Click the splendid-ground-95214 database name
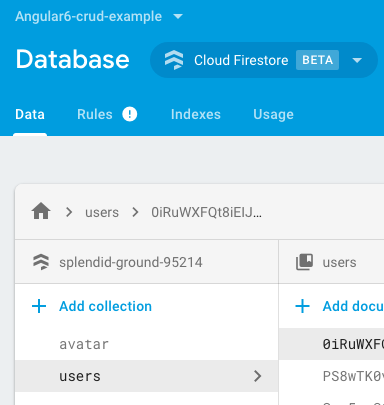384x405 pixels. 131,262
